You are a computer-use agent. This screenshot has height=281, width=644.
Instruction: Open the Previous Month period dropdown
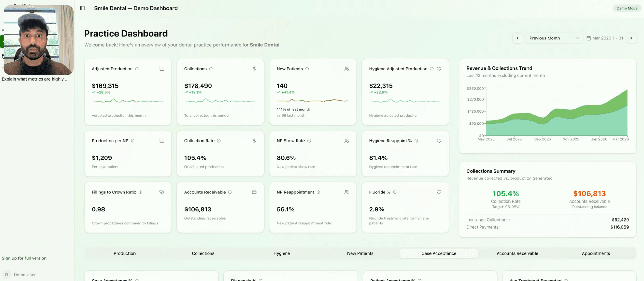(x=554, y=38)
